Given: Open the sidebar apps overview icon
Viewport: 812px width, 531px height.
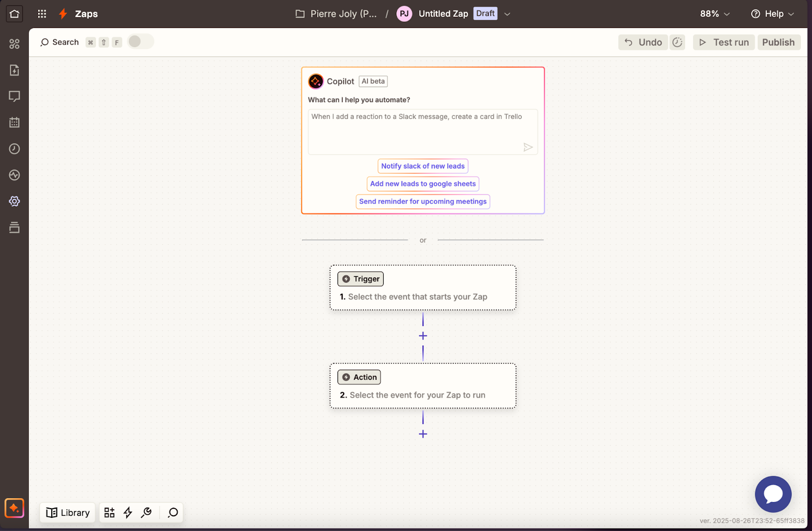Looking at the screenshot, I should [x=14, y=44].
